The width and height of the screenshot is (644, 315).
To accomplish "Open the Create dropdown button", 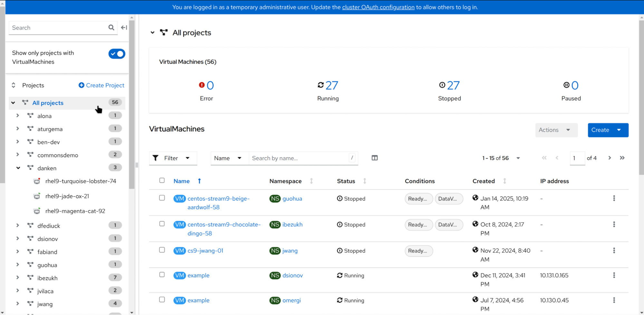I will [x=608, y=130].
